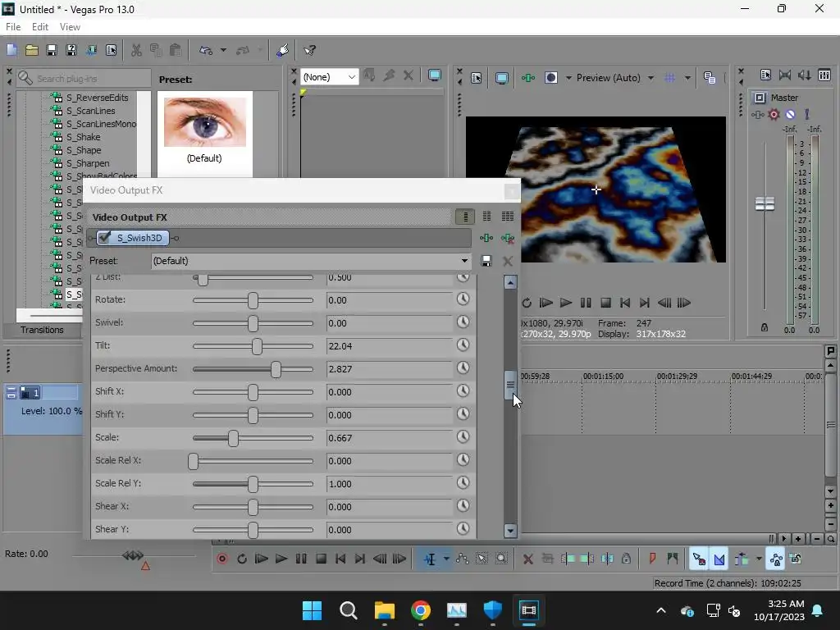
Task: Toggle the grid overlay in Video Preview
Action: point(669,78)
